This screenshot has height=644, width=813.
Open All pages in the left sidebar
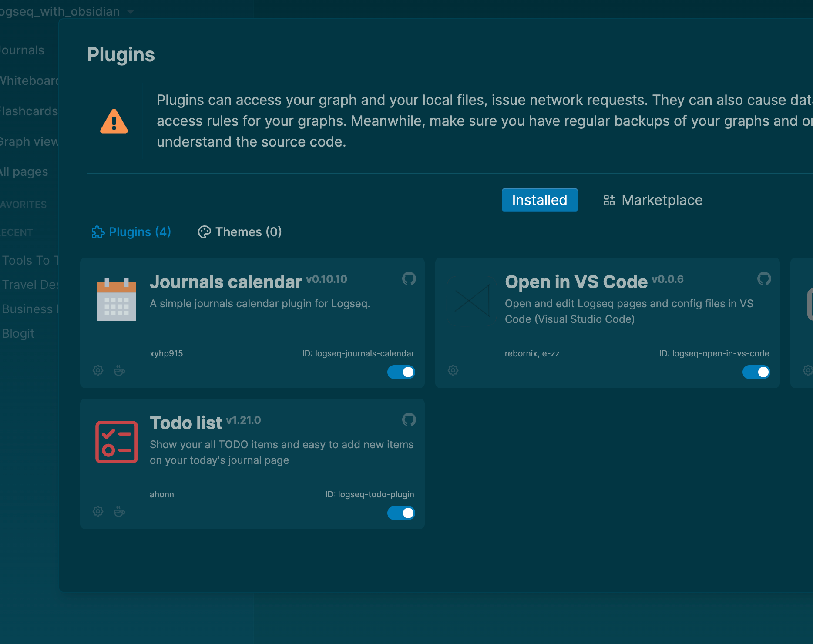[24, 172]
